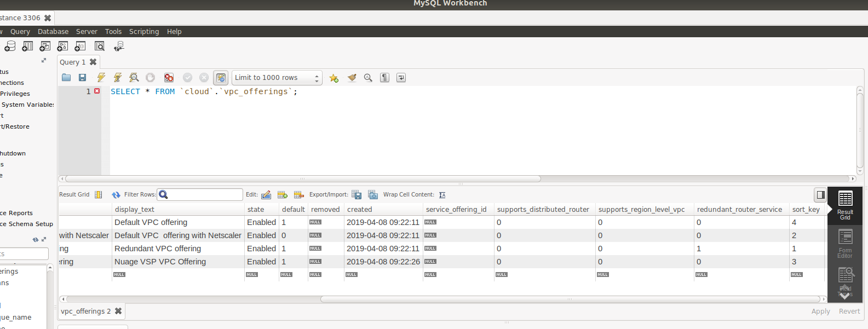Screen dimensions: 868x329
Task: Open the Server menu
Action: (87, 32)
